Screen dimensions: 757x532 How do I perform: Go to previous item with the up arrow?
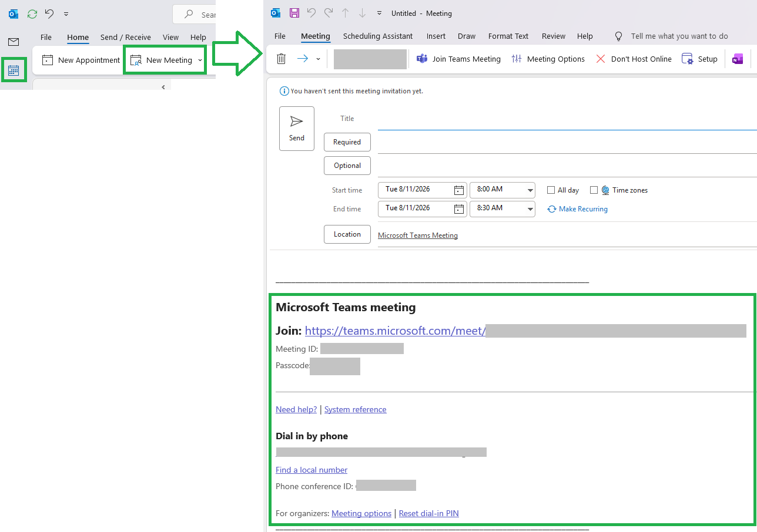tap(346, 13)
